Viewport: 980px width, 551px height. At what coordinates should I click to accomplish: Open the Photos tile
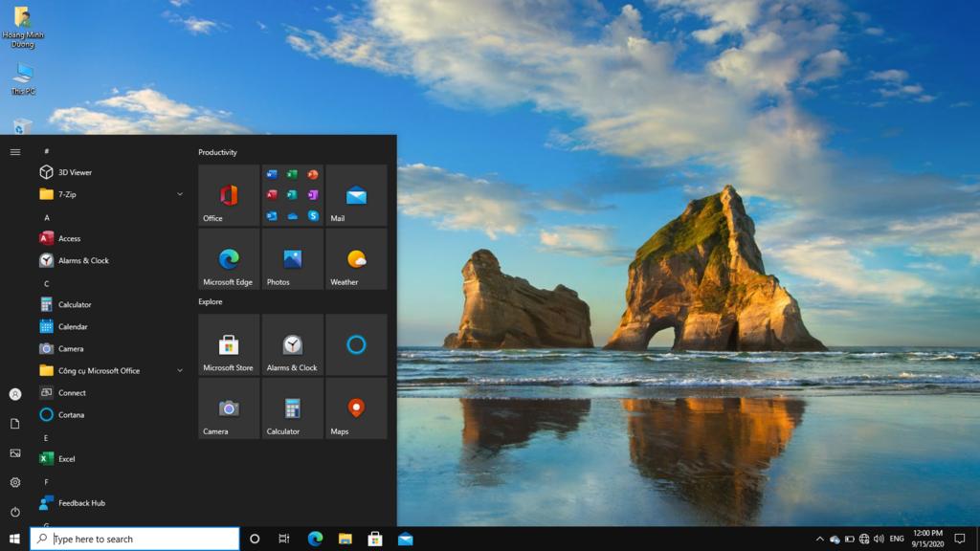(292, 259)
